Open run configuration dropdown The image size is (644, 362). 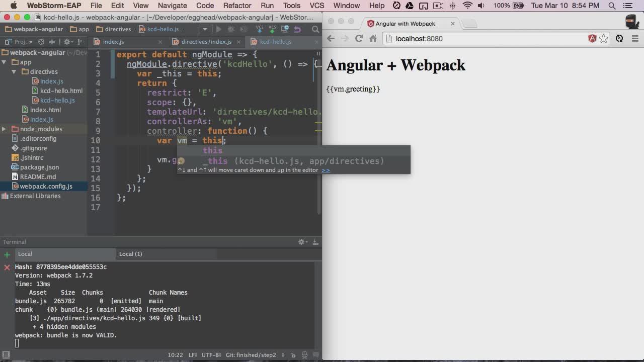coord(205,29)
